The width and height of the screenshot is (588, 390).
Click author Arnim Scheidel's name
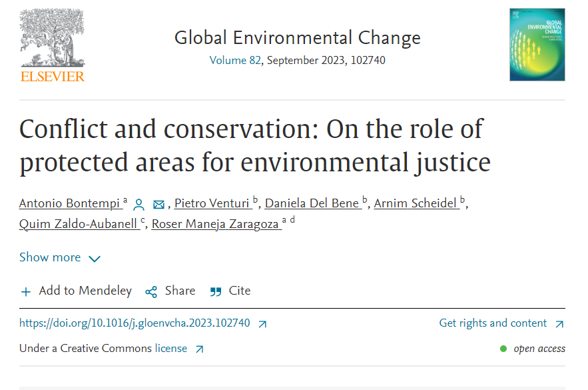(x=416, y=203)
